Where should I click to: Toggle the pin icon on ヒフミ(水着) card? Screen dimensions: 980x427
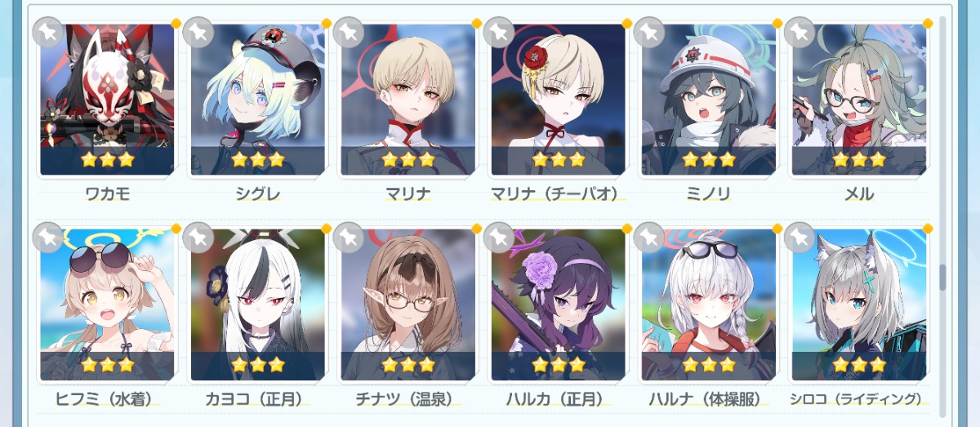(x=47, y=237)
